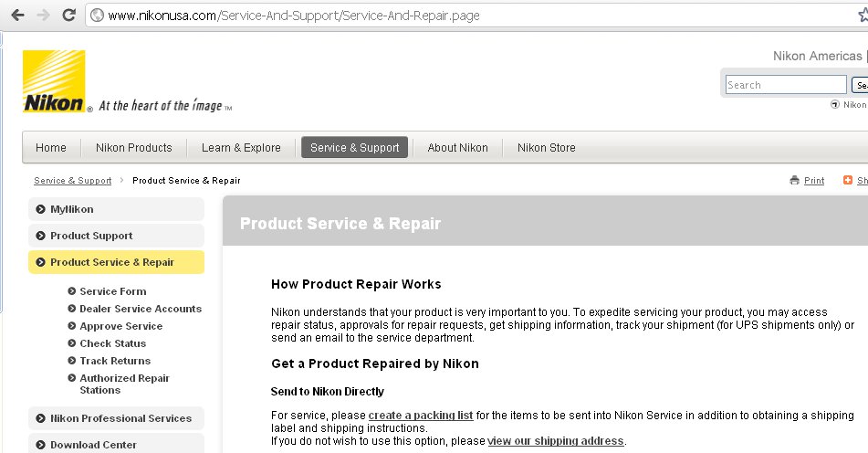Click the Print link
Screen dimensions: 868x453
coord(814,181)
